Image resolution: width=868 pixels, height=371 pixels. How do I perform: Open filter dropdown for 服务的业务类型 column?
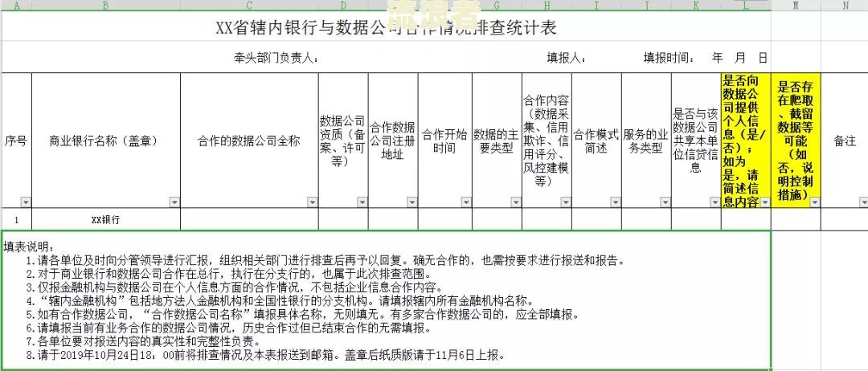665,202
